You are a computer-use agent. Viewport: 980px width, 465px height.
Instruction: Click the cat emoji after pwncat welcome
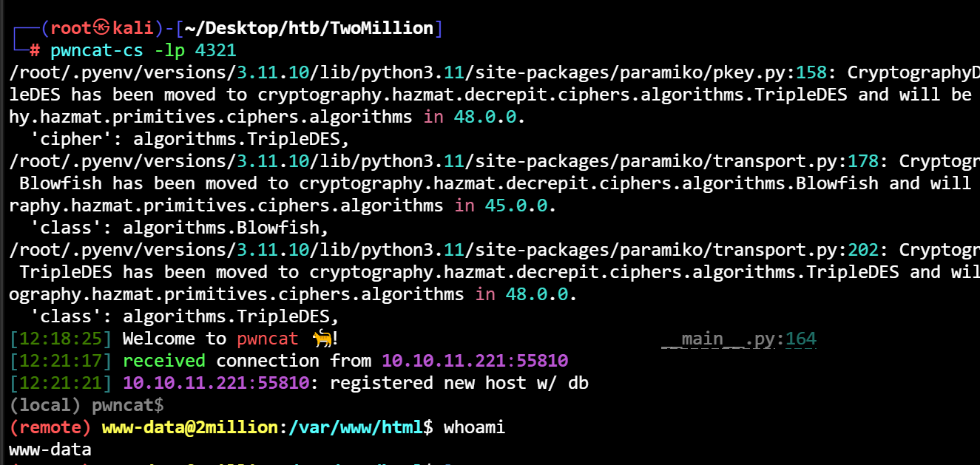pos(322,339)
